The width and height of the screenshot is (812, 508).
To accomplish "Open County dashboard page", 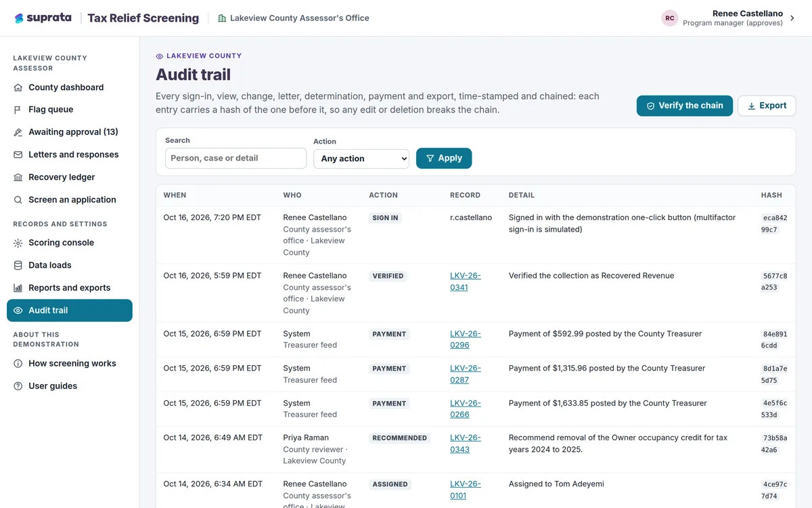I will click(x=70, y=87).
